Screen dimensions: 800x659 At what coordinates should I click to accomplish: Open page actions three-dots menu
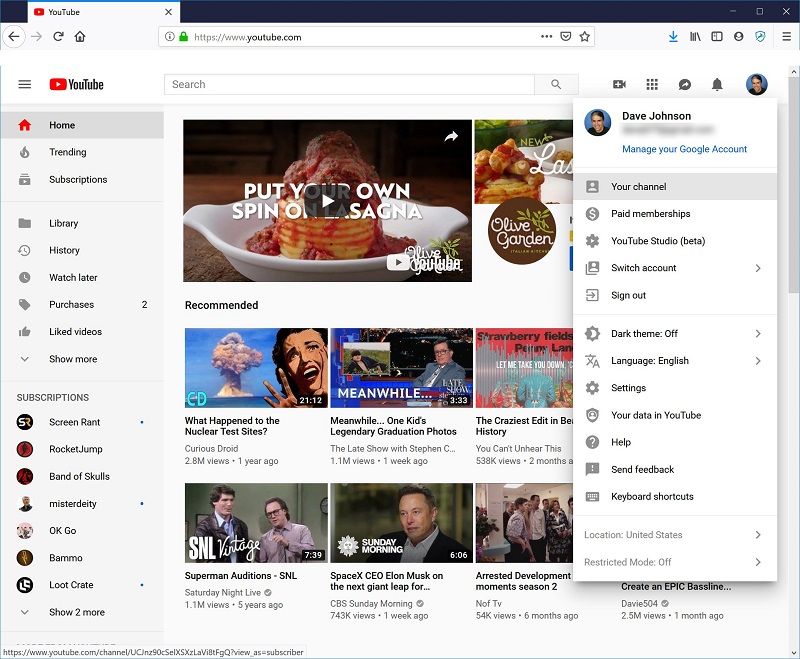pyautogui.click(x=546, y=36)
